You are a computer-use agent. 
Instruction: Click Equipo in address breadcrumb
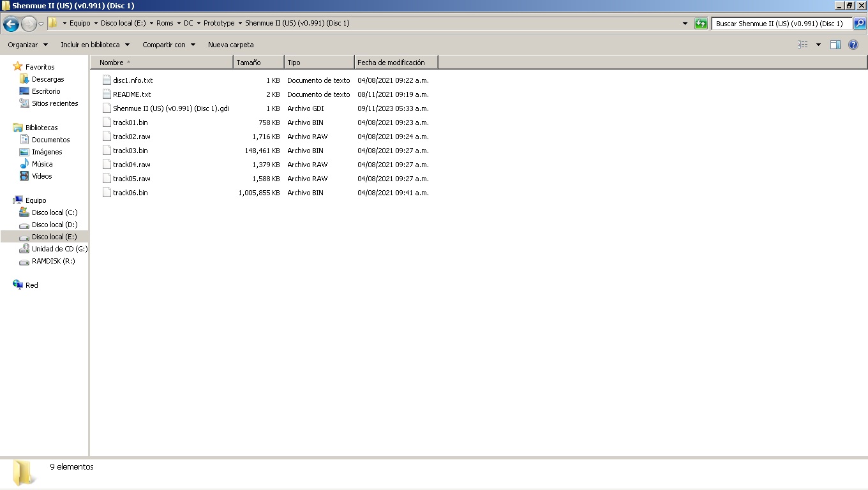point(80,23)
